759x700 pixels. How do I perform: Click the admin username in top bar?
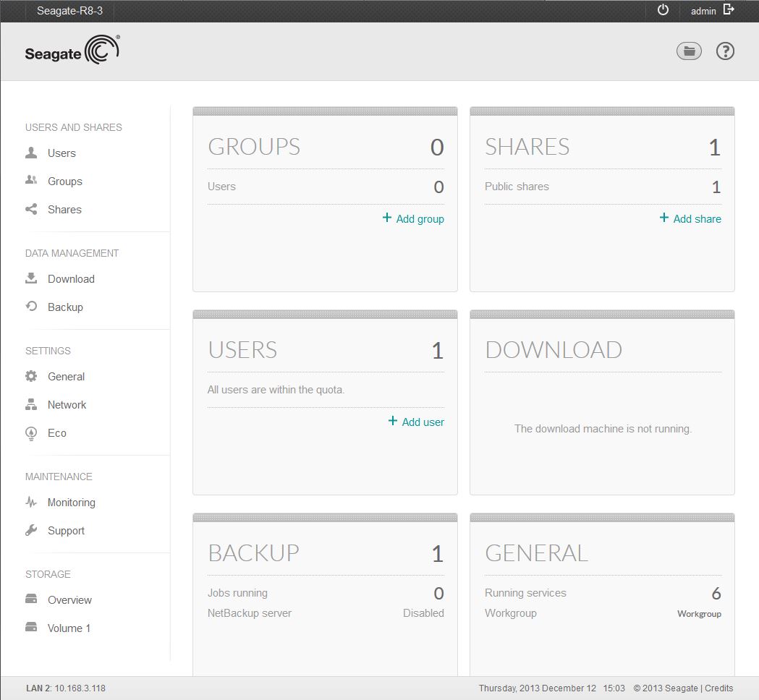[x=703, y=11]
